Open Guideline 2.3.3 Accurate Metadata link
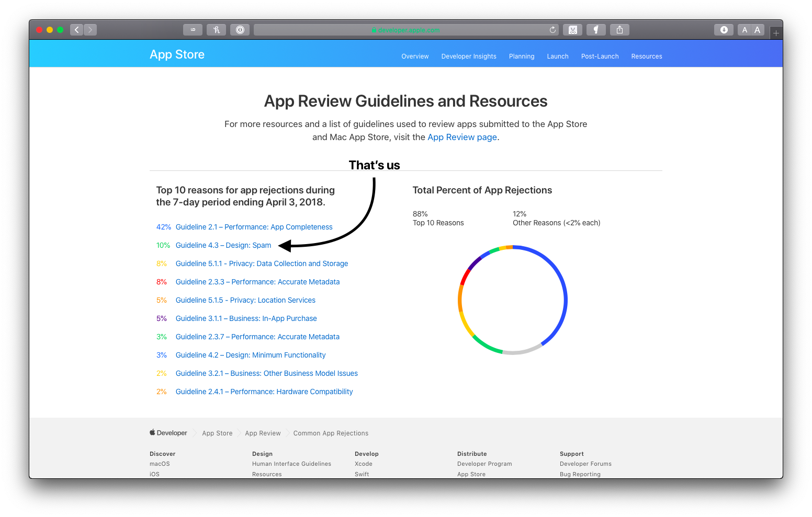812x517 pixels. coord(257,282)
